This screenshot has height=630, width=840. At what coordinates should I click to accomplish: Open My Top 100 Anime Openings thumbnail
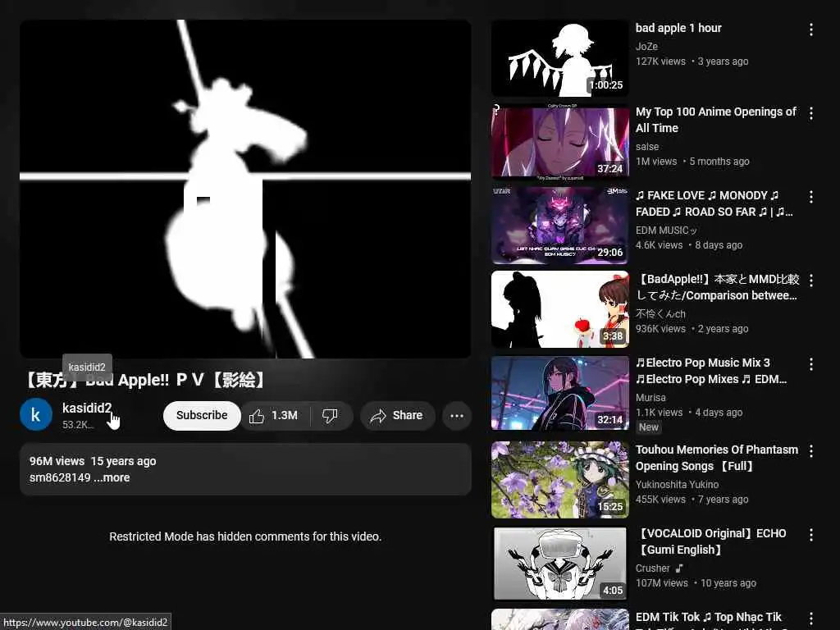pos(559,142)
